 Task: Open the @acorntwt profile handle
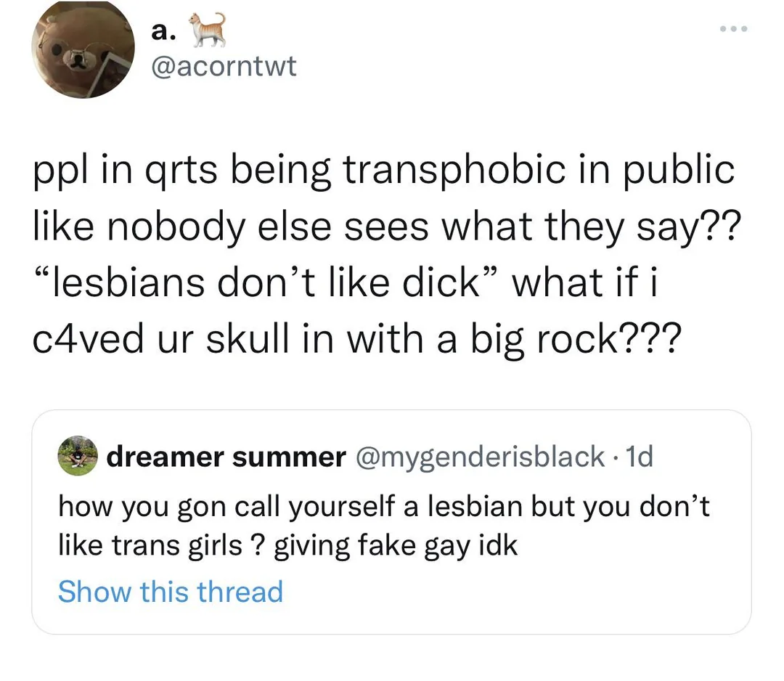point(224,67)
